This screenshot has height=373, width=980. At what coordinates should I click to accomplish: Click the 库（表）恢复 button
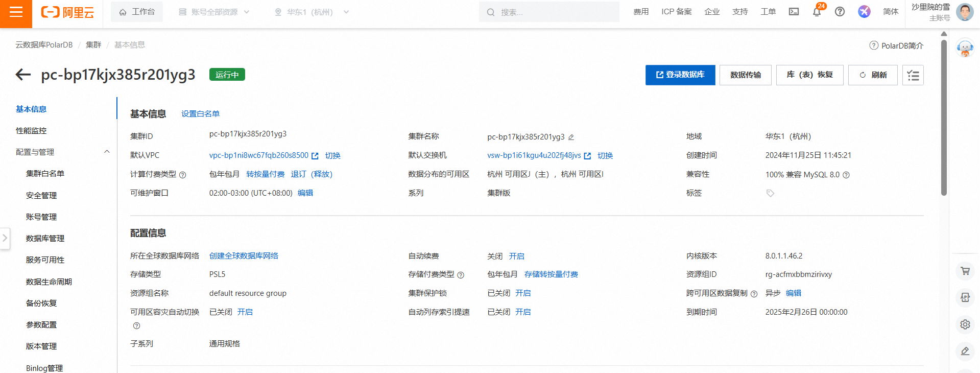click(809, 75)
